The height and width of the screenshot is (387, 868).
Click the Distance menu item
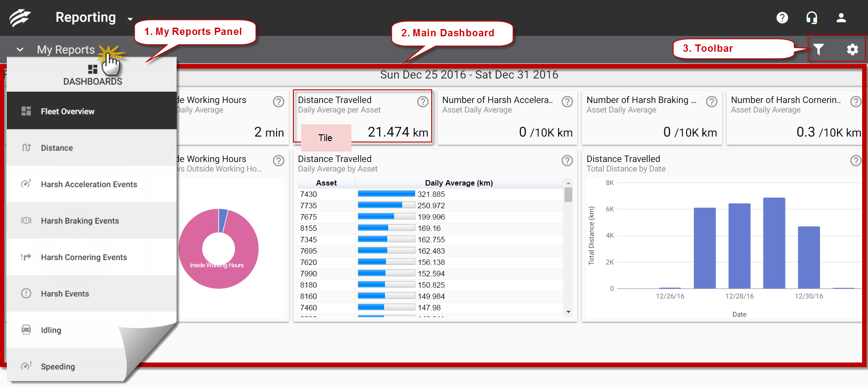coord(57,148)
